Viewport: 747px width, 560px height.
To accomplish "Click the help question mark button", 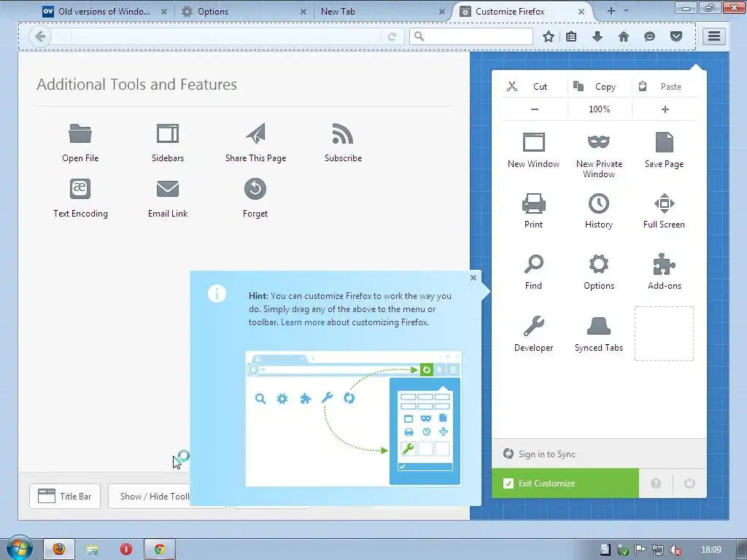I will [656, 483].
